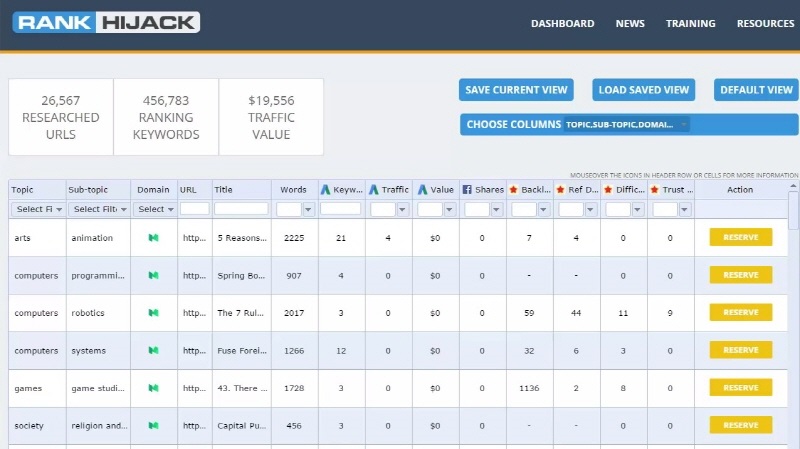Click the Save Current View button
800x449 pixels.
[x=516, y=90]
